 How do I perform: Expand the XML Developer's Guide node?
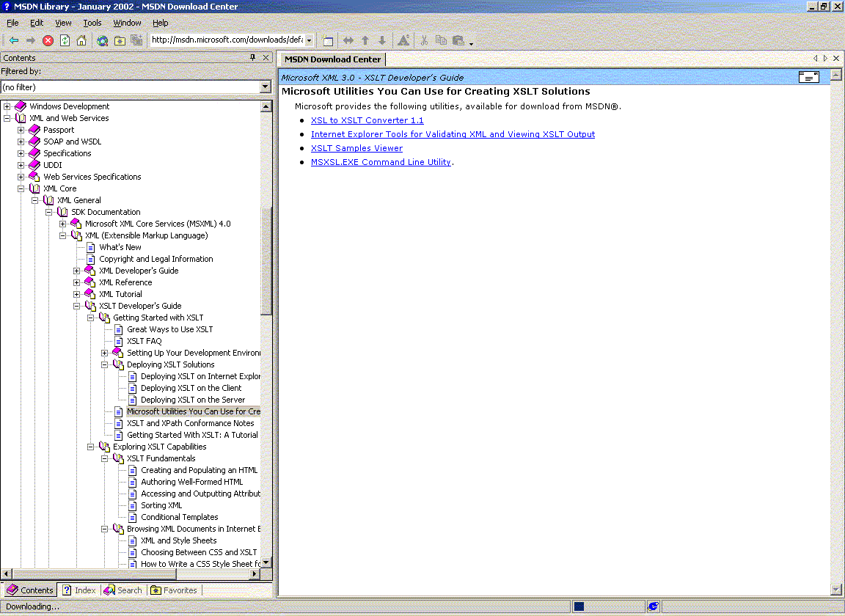[x=77, y=271]
